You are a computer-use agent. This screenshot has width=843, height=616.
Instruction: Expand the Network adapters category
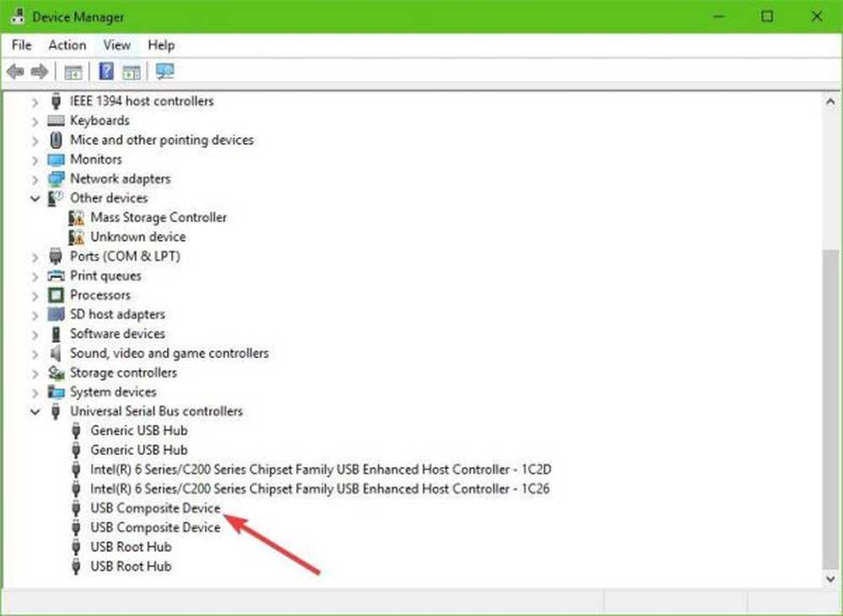35,179
